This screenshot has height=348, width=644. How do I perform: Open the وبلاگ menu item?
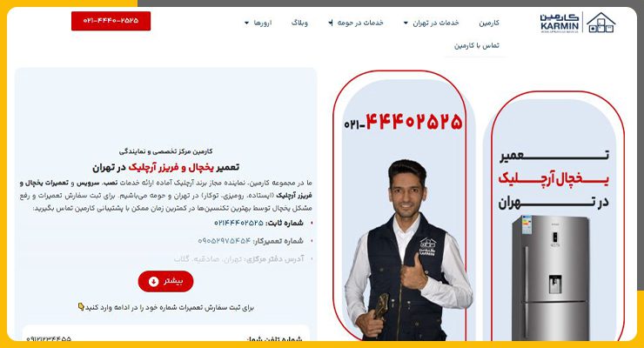click(x=299, y=23)
